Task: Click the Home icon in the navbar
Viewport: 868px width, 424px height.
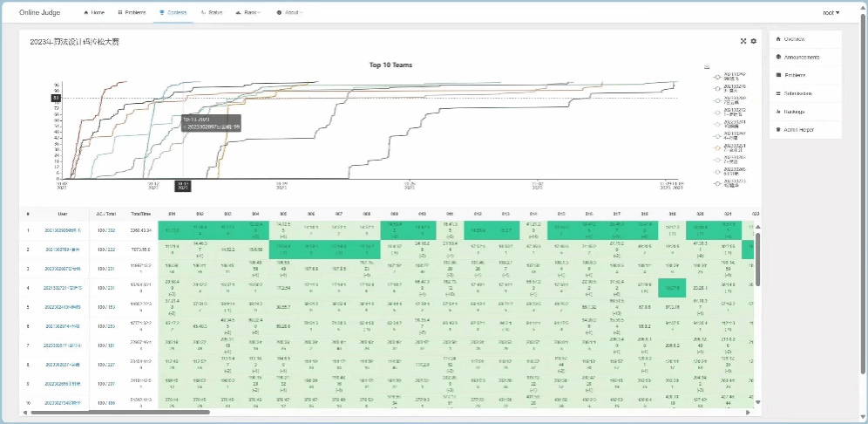Action: (85, 13)
